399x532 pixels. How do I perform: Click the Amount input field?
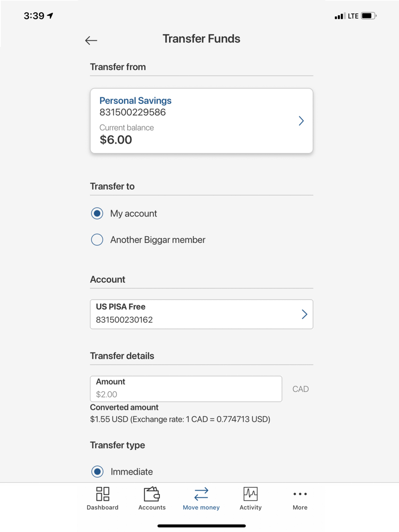pos(186,389)
